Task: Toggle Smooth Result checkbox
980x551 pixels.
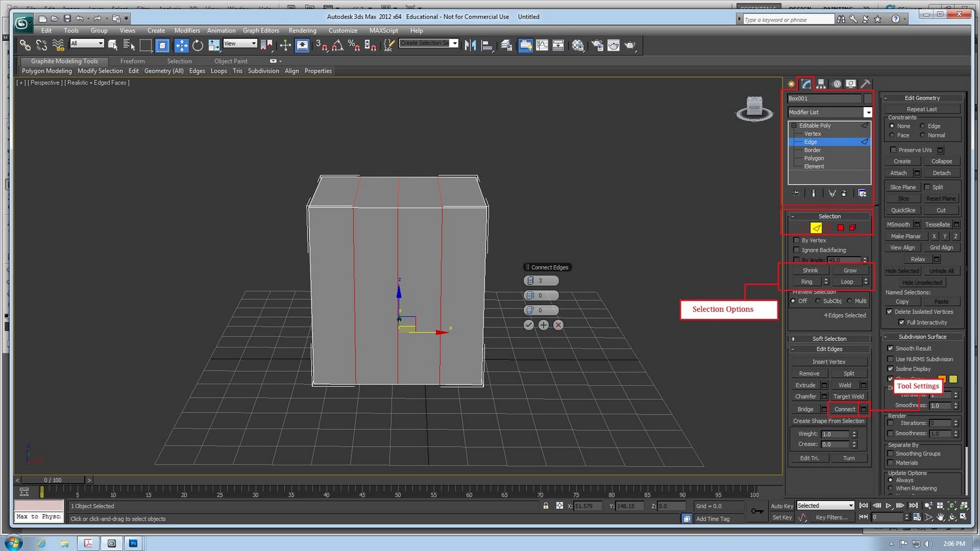Action: coord(891,348)
